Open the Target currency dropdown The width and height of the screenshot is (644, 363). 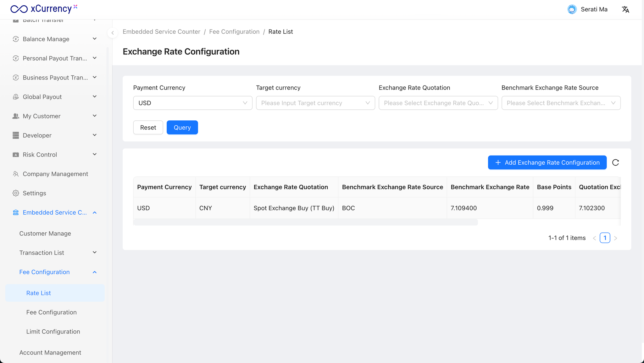tap(315, 103)
